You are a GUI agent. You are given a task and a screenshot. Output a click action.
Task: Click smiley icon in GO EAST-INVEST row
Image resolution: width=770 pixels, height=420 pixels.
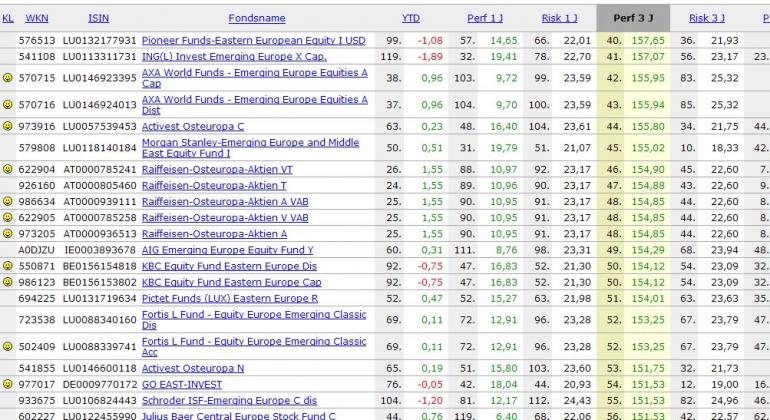tap(7, 384)
